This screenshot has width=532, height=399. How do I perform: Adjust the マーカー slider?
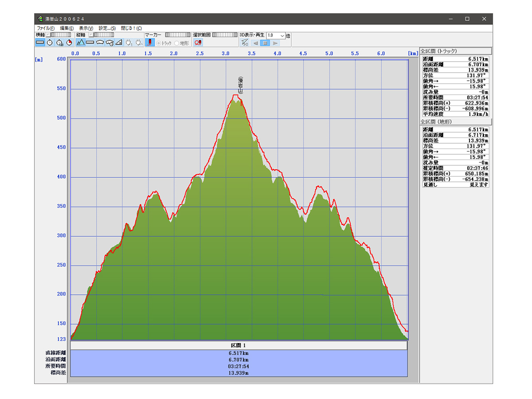tap(177, 35)
